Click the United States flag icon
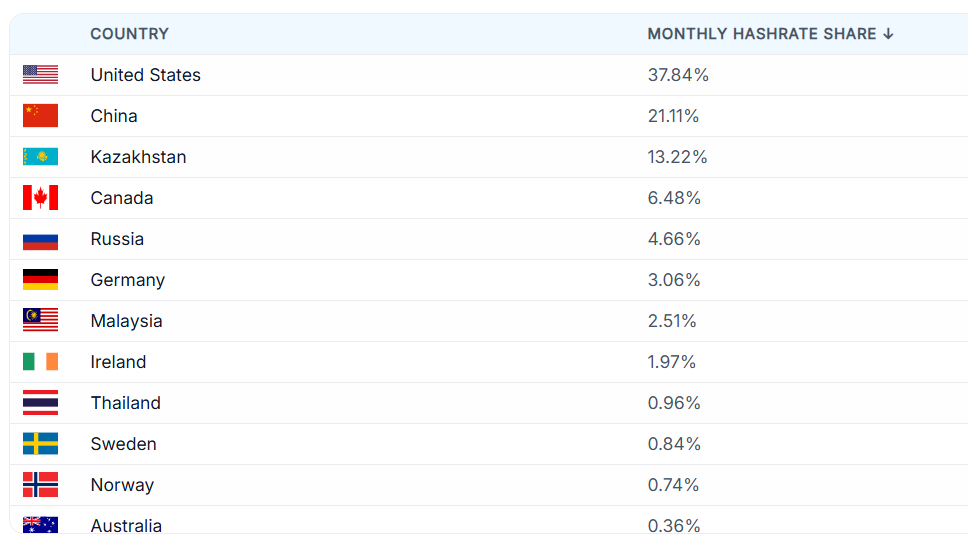Image resolution: width=968 pixels, height=545 pixels. 40,75
